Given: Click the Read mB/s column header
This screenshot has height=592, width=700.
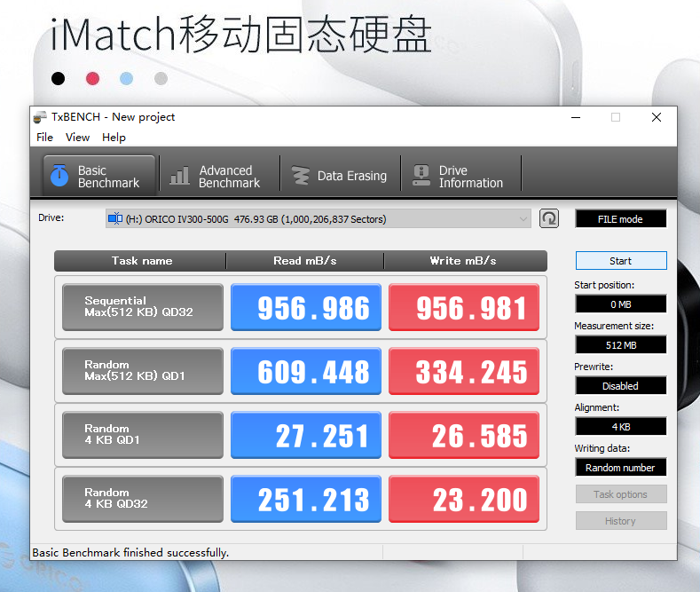Looking at the screenshot, I should tap(305, 261).
